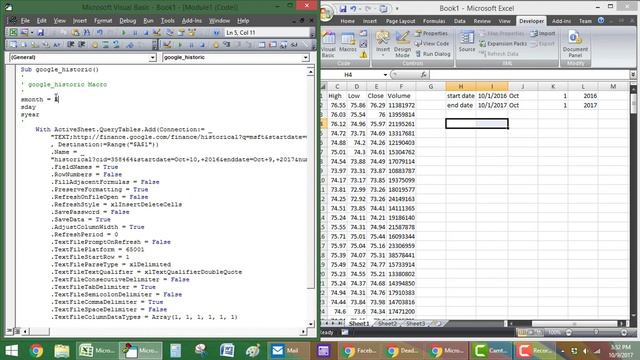The image size is (640, 360).
Task: Click the Debug toolbar Break pause icon
Action: [191, 44]
